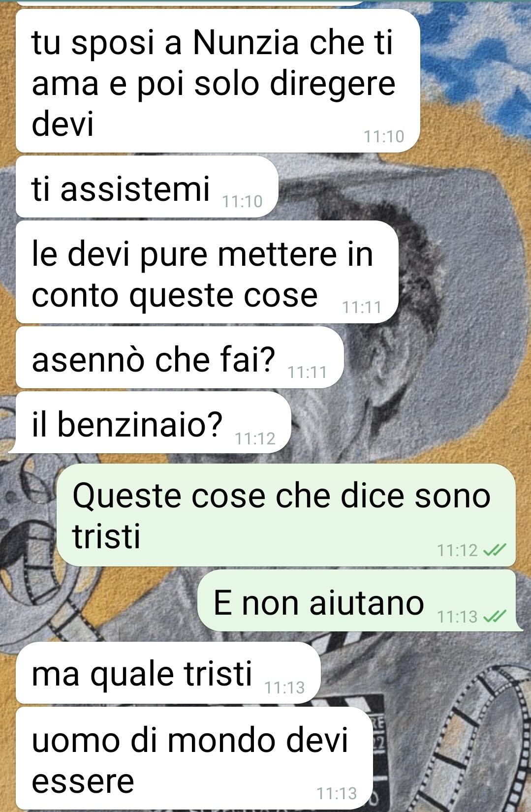The image size is (531, 812).
Task: Tap the 'uomo di mondo devi essere' message
Action: click(x=194, y=758)
